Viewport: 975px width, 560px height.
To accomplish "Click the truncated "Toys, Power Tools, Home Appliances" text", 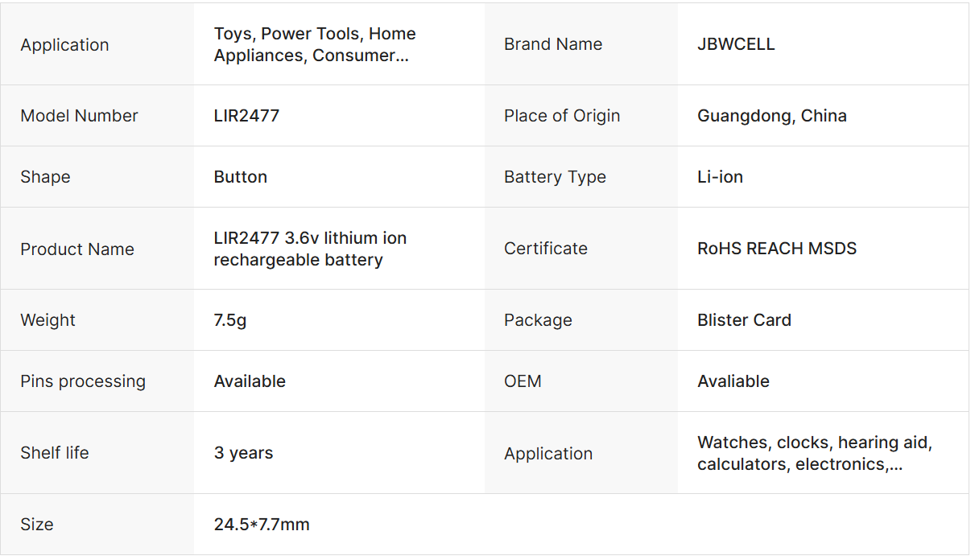I will point(315,45).
